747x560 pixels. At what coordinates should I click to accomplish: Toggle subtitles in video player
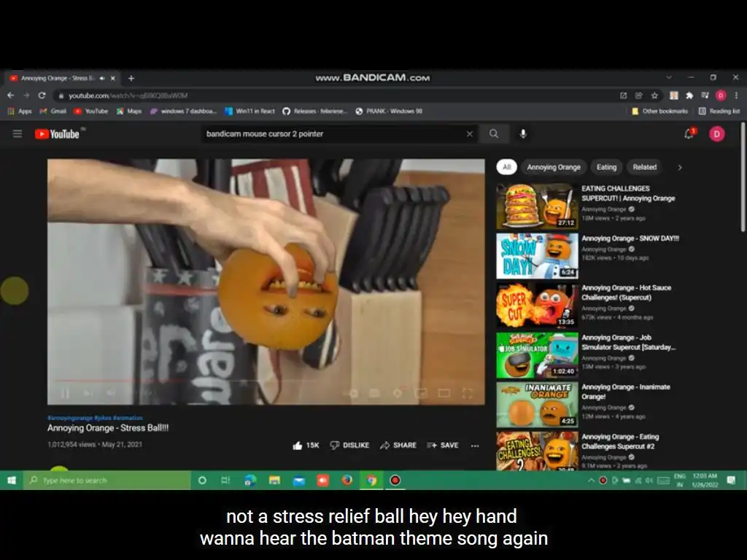coord(375,393)
